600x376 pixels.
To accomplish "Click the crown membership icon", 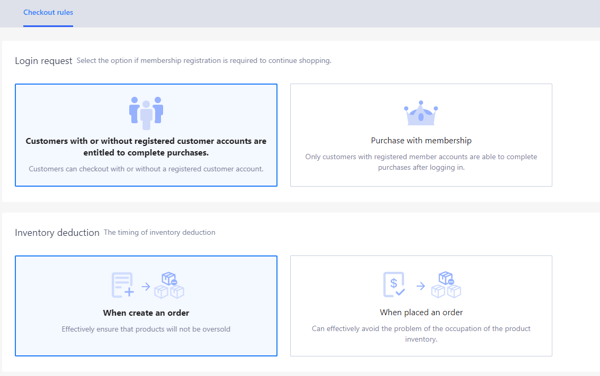I will pos(421,113).
